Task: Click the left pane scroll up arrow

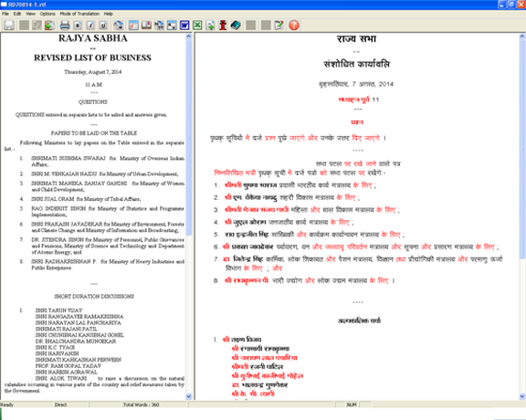Action: [x=188, y=36]
